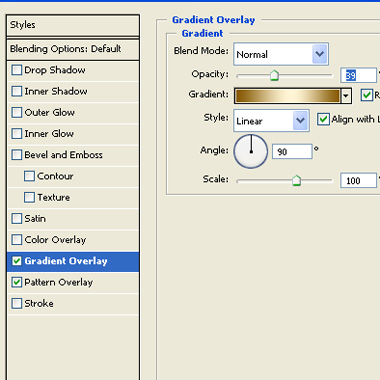This screenshot has width=380, height=380.
Task: Open the Inner Glow settings label
Action: 49,134
